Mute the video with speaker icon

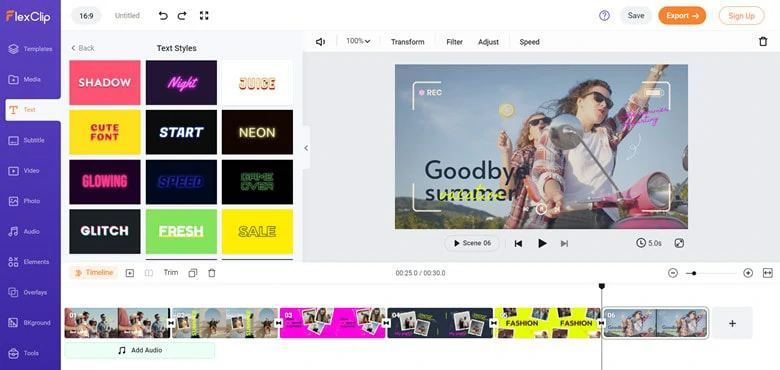click(320, 42)
